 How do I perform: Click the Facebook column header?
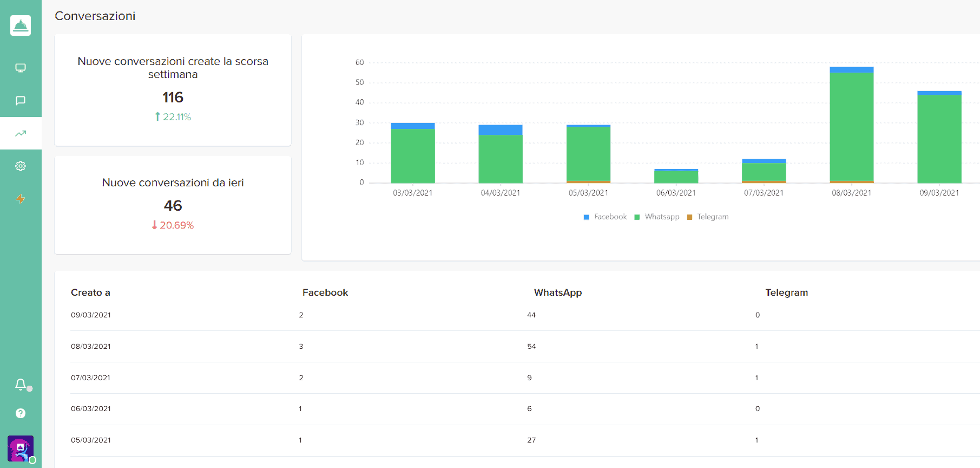tap(325, 292)
